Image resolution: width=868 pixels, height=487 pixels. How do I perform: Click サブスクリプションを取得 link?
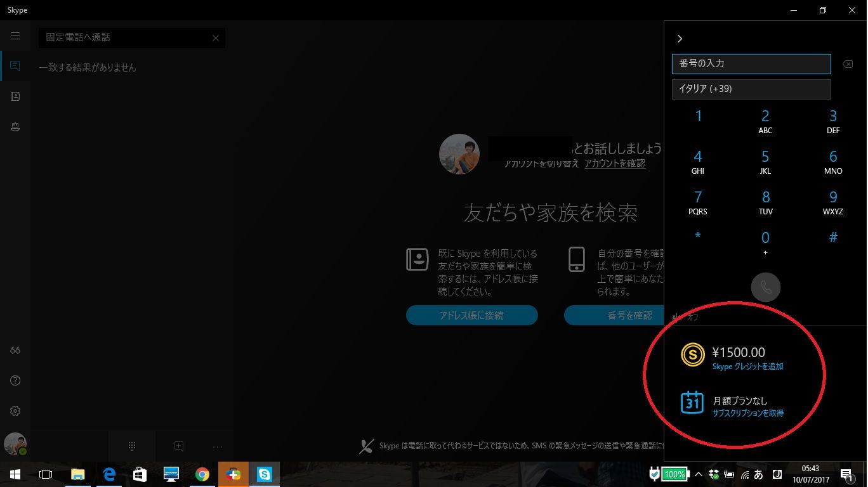(747, 413)
